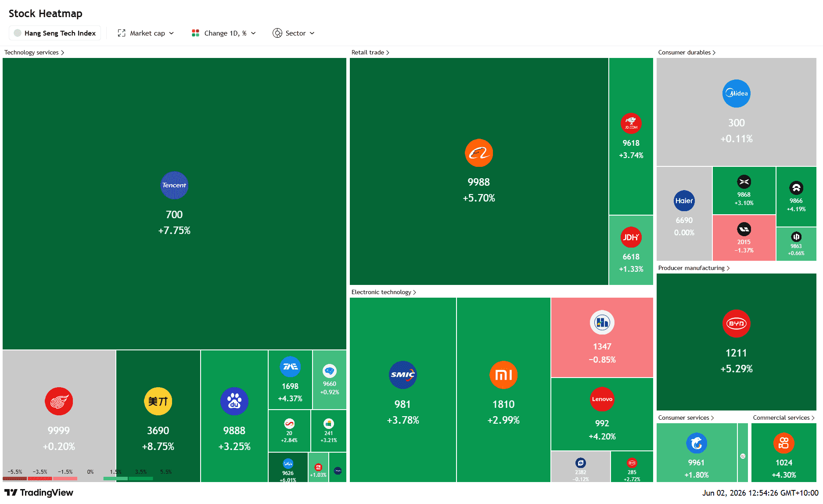Click the SMIC logo in tile 981
The image size is (823, 504).
[403, 375]
